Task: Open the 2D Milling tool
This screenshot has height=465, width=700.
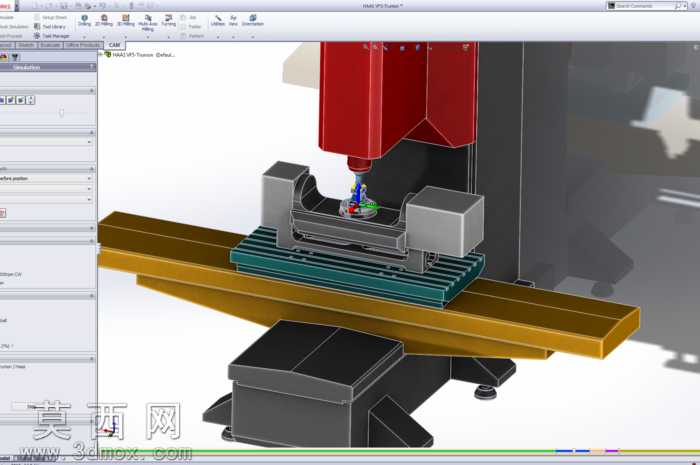Action: click(104, 20)
